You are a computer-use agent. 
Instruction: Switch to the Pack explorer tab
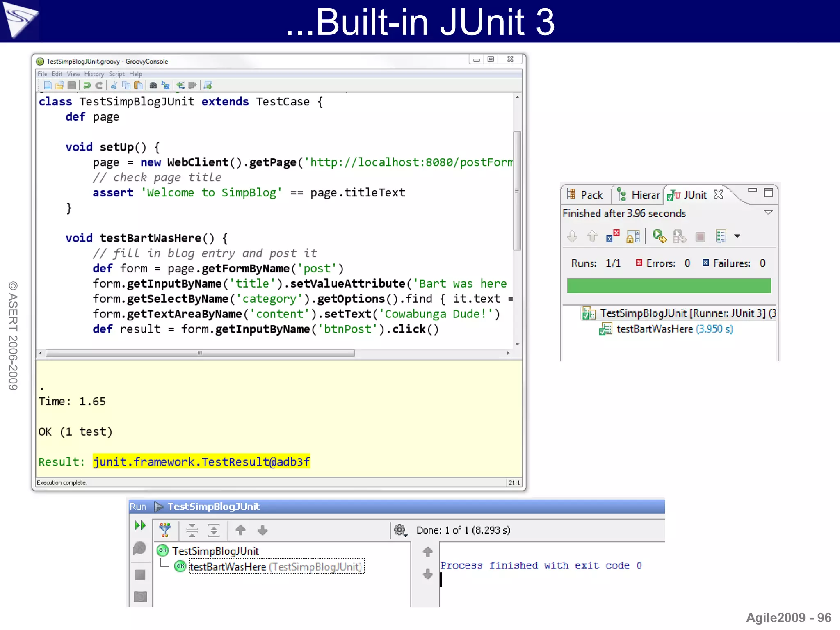click(x=585, y=194)
